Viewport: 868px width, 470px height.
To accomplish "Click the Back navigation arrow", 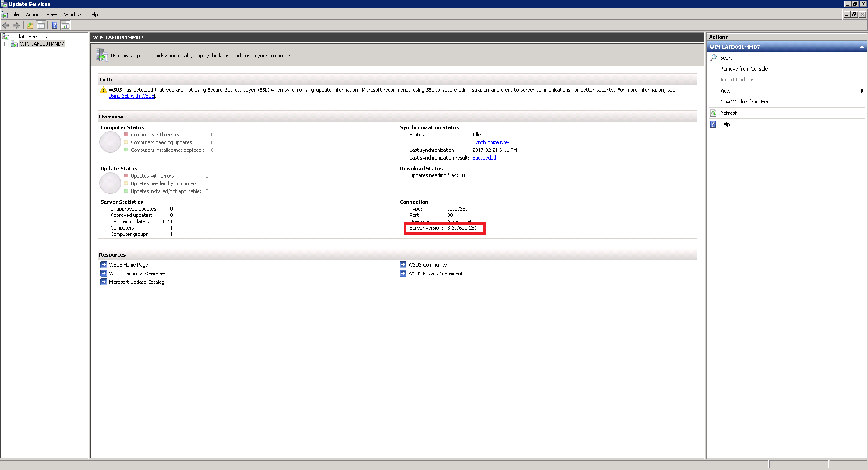I will [x=6, y=25].
